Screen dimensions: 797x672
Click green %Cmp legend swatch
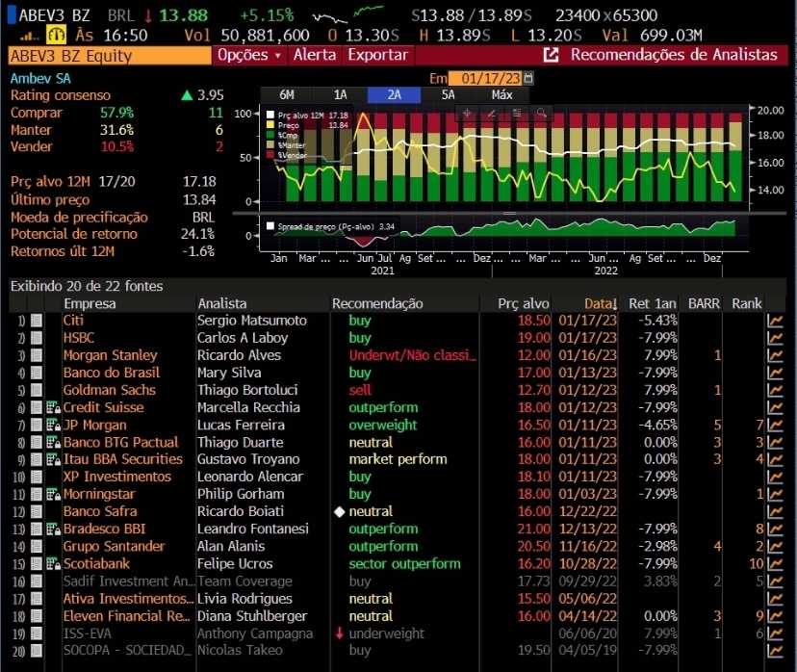click(x=270, y=135)
